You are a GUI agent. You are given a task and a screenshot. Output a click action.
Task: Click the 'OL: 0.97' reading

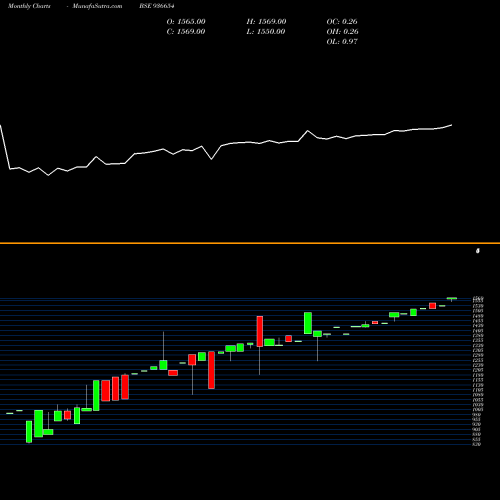(342, 42)
